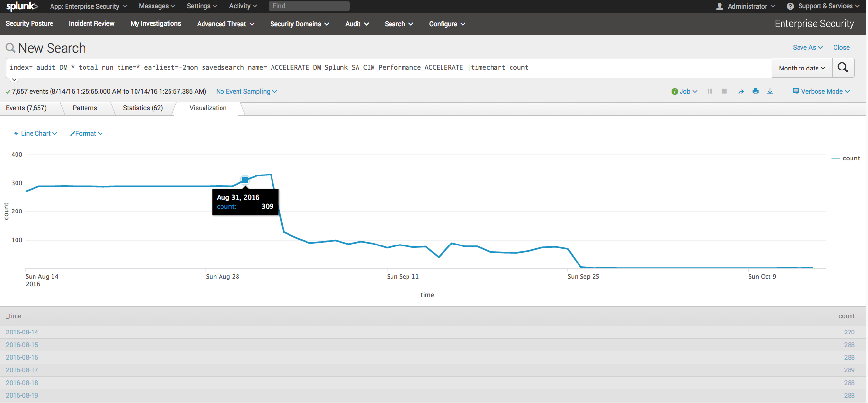
Task: Click in the Find search box
Action: point(309,6)
